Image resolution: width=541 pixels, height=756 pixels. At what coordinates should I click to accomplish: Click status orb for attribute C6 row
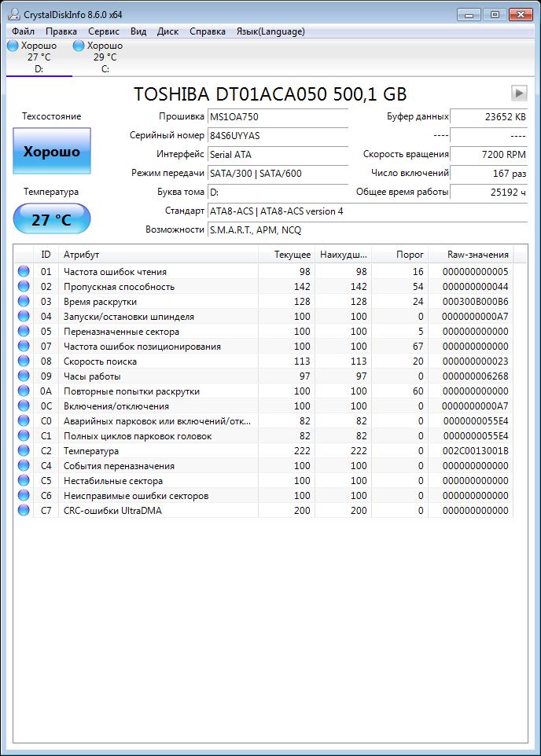coord(24,496)
